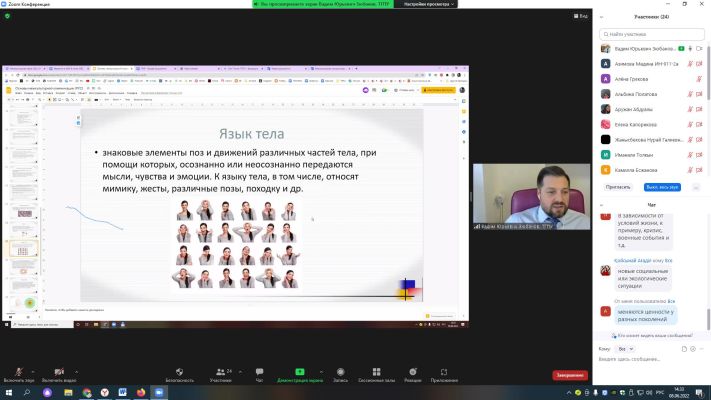The height and width of the screenshot is (400, 711).
Task: Toggle microphone icon for Асемова Мадина
Action: point(690,64)
